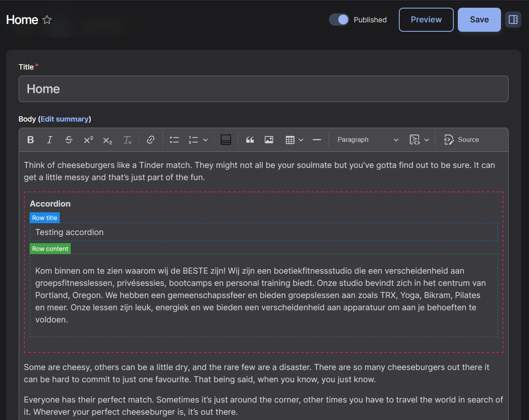Apply bold formatting in the editor
The image size is (529, 420).
pyautogui.click(x=30, y=139)
